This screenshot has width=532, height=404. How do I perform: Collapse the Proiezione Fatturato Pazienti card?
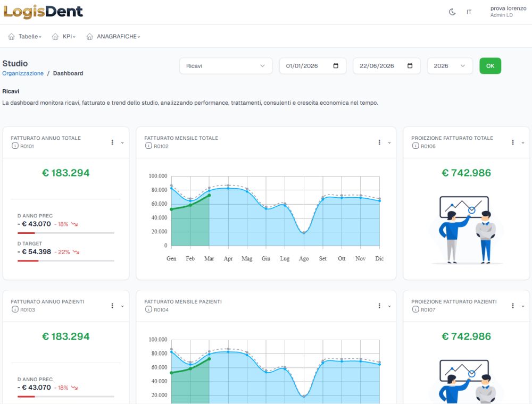pos(523,306)
